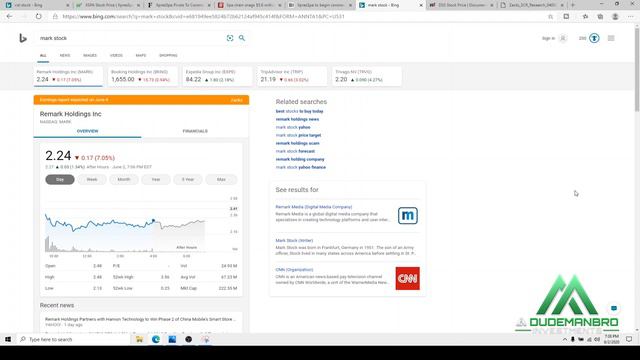The image size is (640, 360).
Task: Open the FINANCIALS stock tab
Action: 195,131
